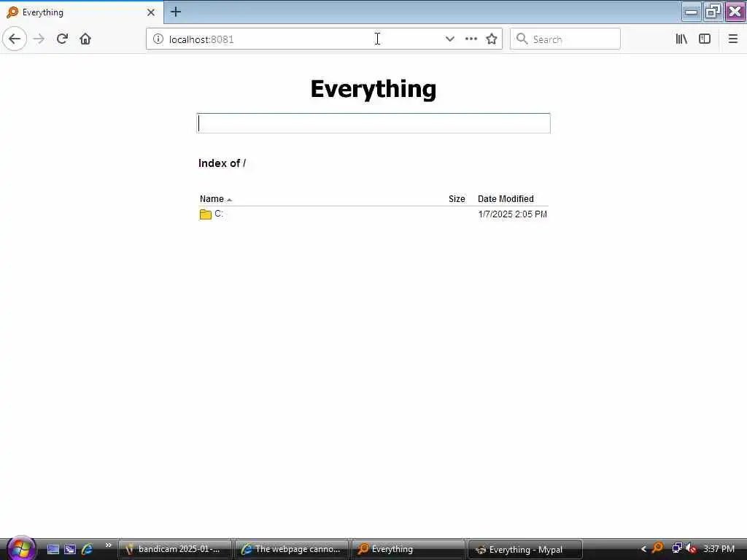Image resolution: width=747 pixels, height=560 pixels.
Task: Switch to 'The webpage canno...' taskbar window
Action: (292, 549)
